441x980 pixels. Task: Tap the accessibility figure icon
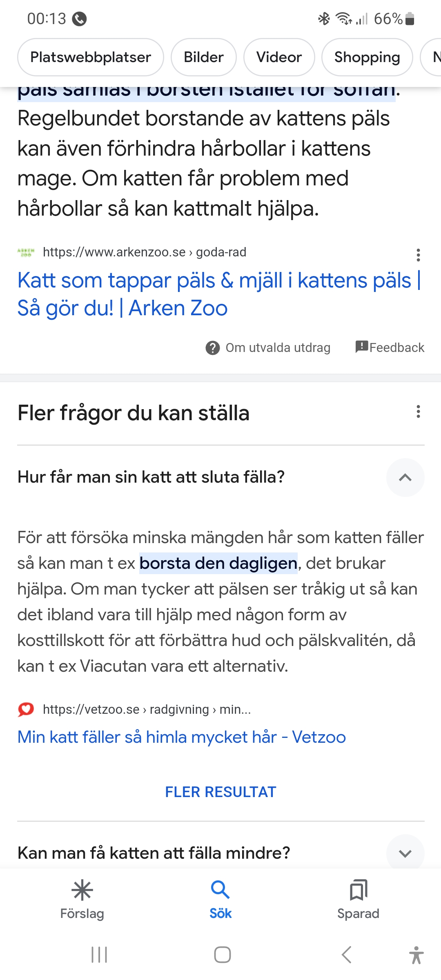click(416, 955)
